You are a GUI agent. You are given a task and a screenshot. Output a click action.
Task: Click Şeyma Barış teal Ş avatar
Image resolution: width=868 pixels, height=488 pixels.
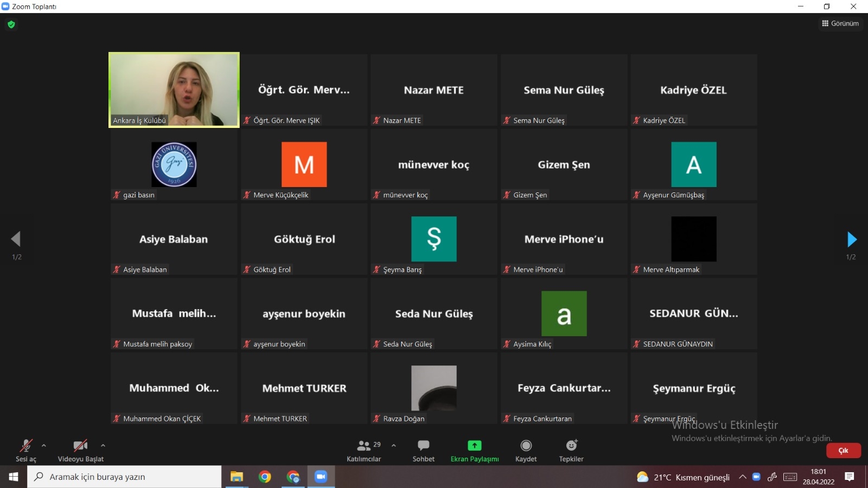pos(434,239)
